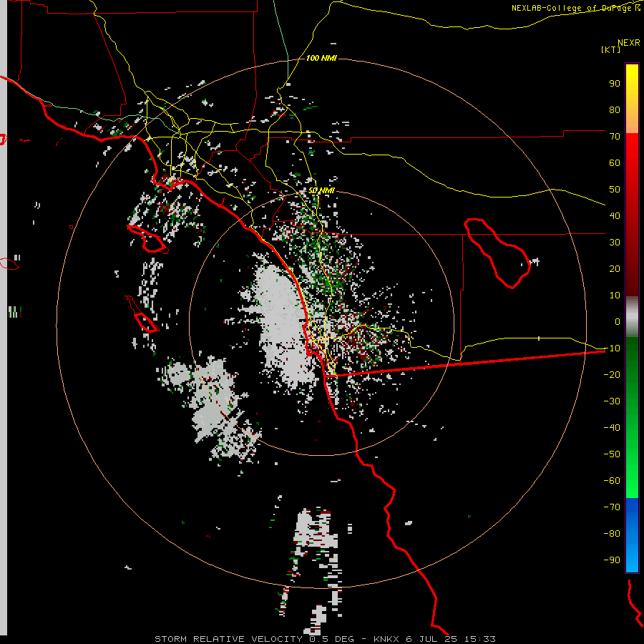This screenshot has height=644, width=644.
Task: Click the -50 value on velocity scale
Action: pyautogui.click(x=612, y=454)
